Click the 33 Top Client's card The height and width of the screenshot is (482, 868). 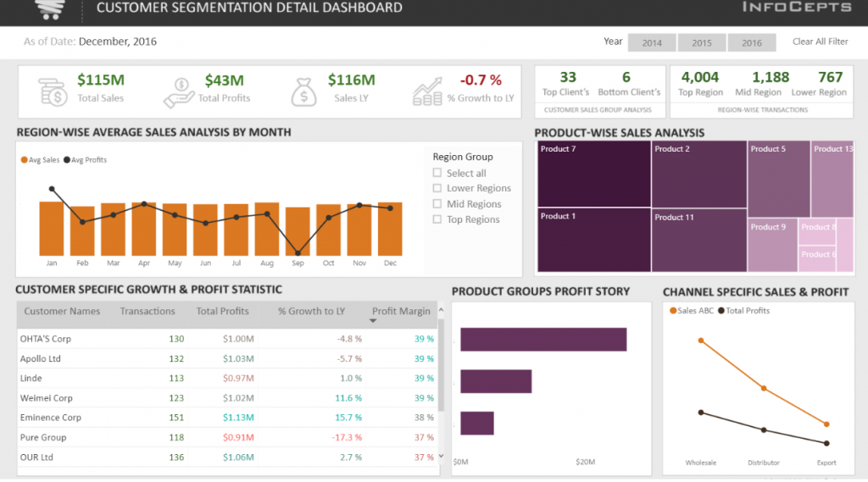tap(565, 84)
